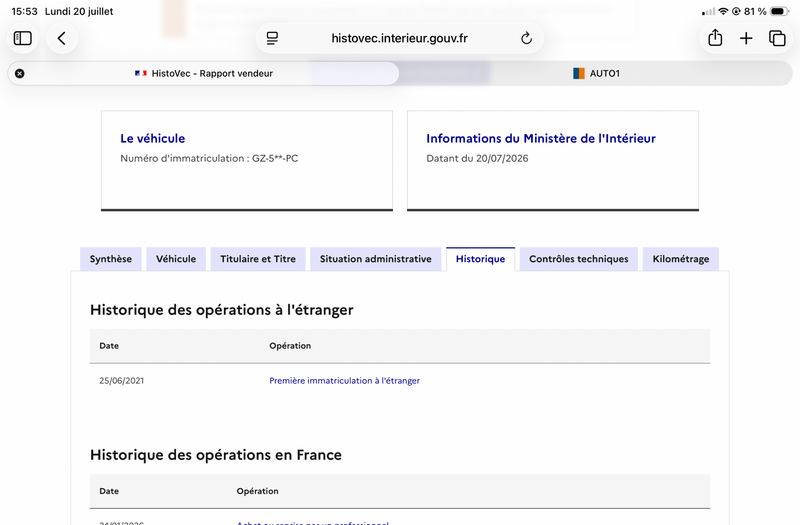Click the Historique des opérations à l'étranger heading
The height and width of the screenshot is (525, 800).
(x=221, y=310)
